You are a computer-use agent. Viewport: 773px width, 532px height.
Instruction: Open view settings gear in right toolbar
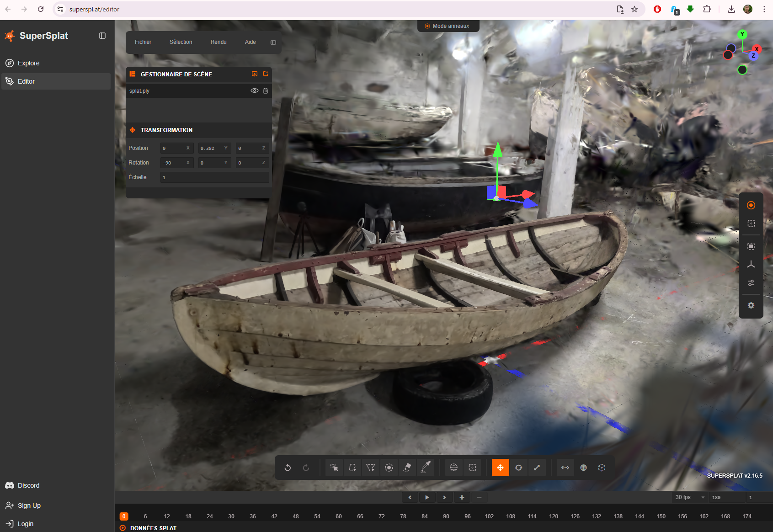click(751, 305)
